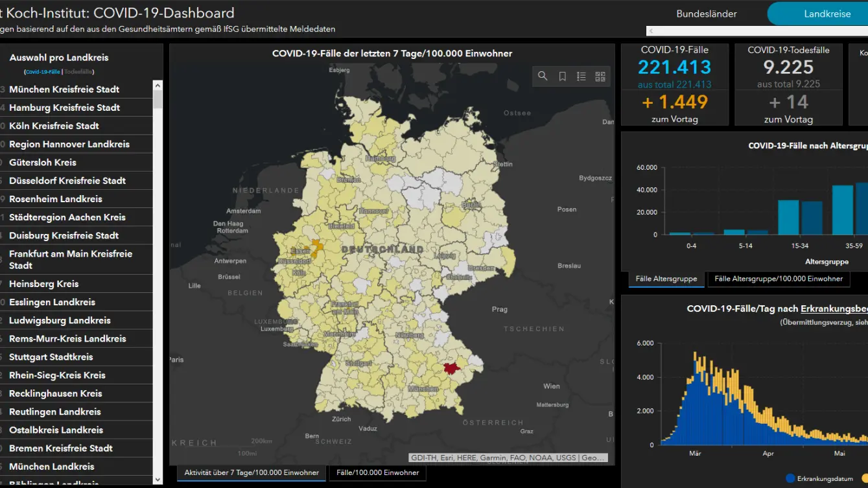
Task: Switch to Fälle Altersgruppe/100.000 Einwohner tab
Action: coord(779,279)
